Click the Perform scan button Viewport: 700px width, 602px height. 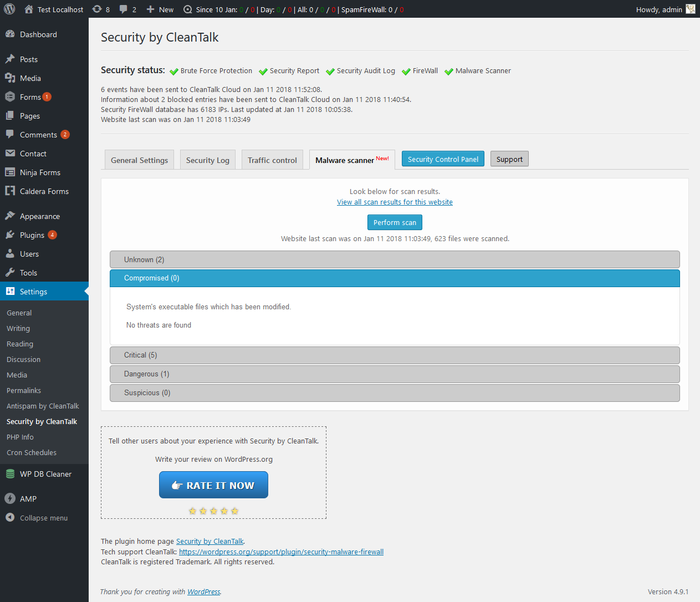point(395,222)
